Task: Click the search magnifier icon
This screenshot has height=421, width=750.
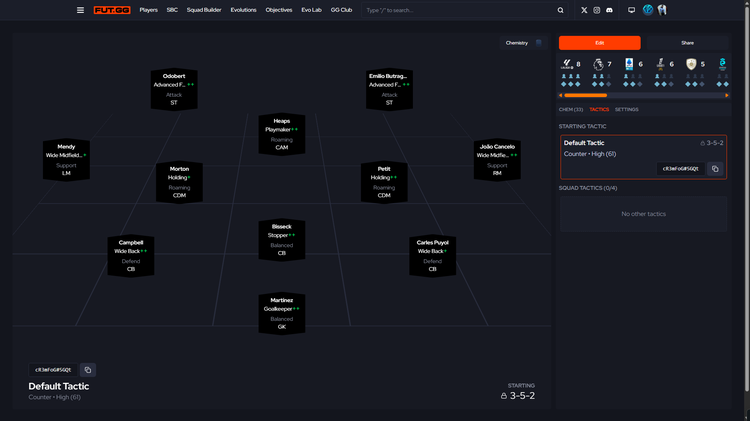Action: [x=560, y=10]
